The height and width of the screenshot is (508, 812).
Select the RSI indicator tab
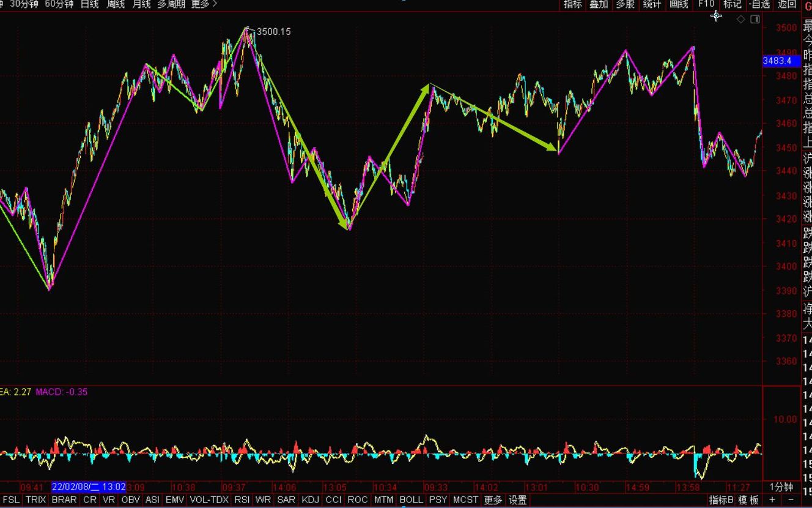[242, 500]
